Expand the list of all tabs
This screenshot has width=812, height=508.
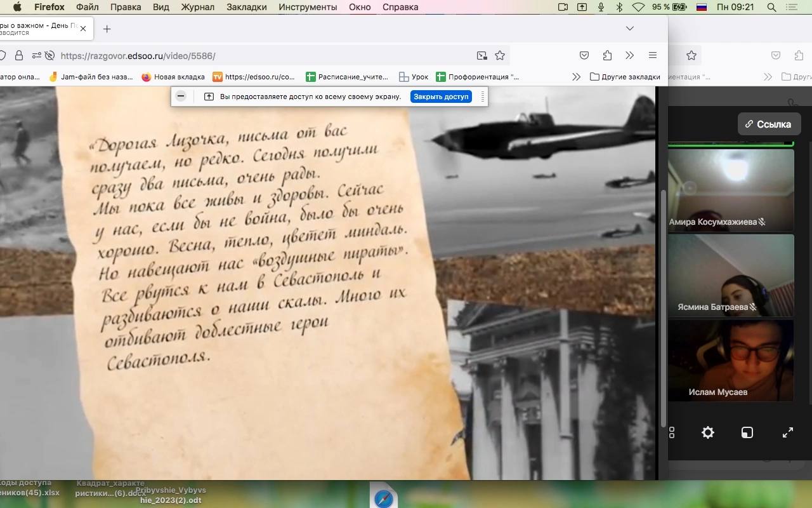pyautogui.click(x=629, y=28)
